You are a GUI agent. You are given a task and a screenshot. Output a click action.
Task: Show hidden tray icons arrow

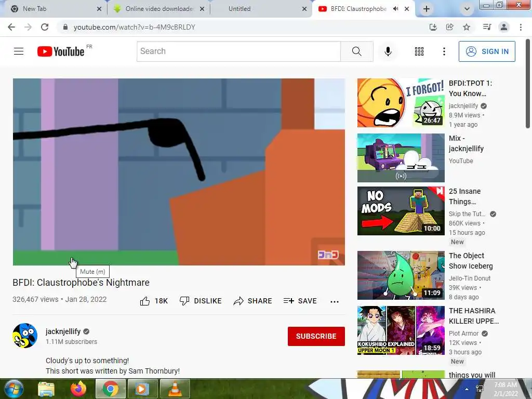[x=467, y=389]
